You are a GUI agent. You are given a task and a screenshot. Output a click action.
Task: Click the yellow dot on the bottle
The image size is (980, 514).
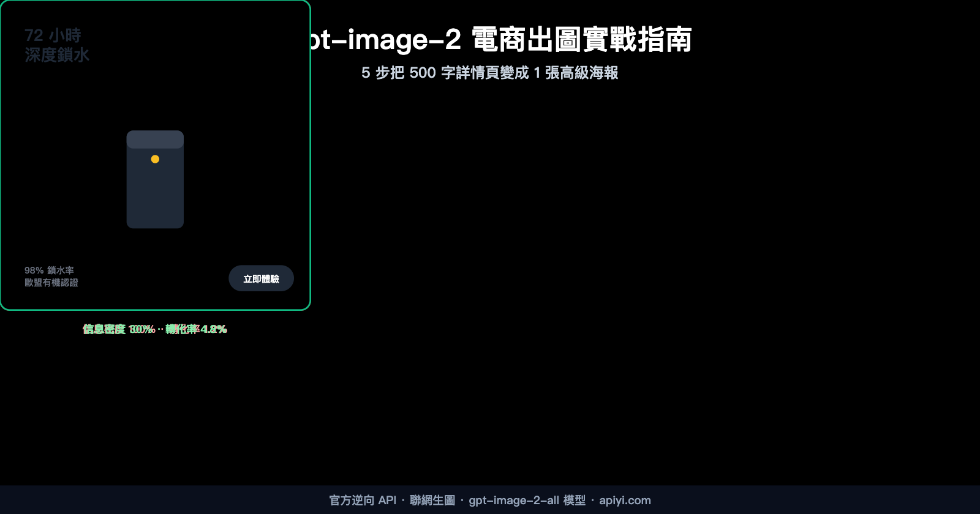click(x=155, y=159)
